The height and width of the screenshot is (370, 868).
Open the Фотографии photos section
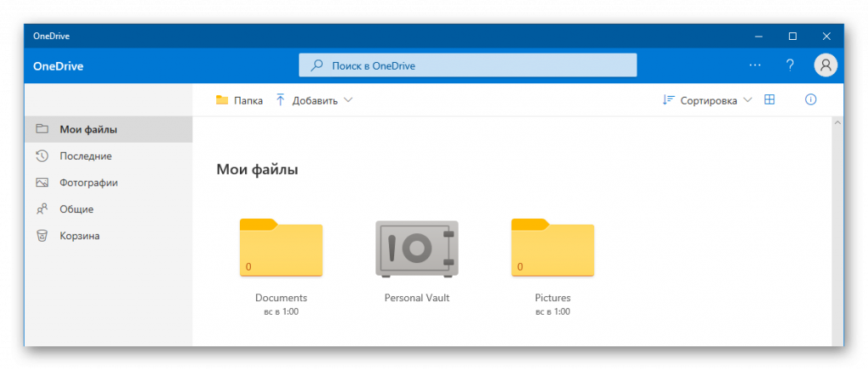click(x=88, y=182)
